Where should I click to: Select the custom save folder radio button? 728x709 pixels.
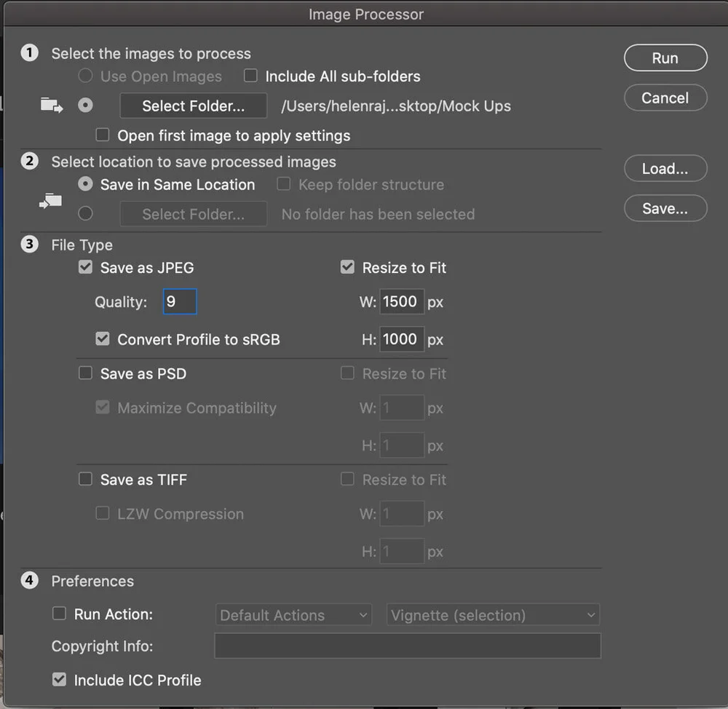coord(85,213)
